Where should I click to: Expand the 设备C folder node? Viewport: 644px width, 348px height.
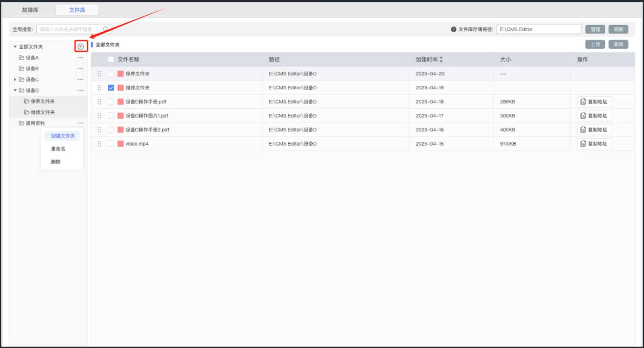tap(15, 80)
